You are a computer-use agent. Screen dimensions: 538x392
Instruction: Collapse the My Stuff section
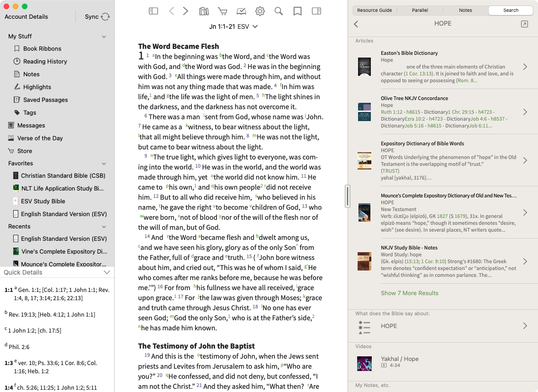pos(104,37)
